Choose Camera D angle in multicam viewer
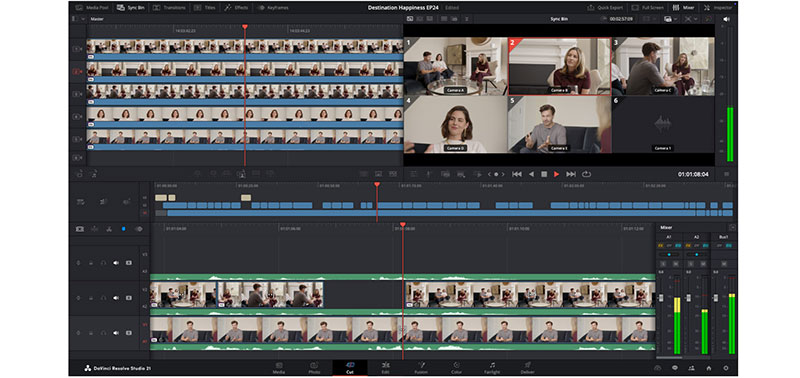Viewport: 800px width, 378px height. pos(455,124)
